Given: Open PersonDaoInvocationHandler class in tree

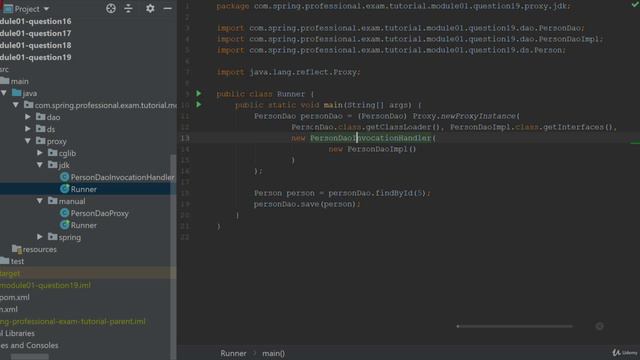Looking at the screenshot, I should (x=122, y=177).
